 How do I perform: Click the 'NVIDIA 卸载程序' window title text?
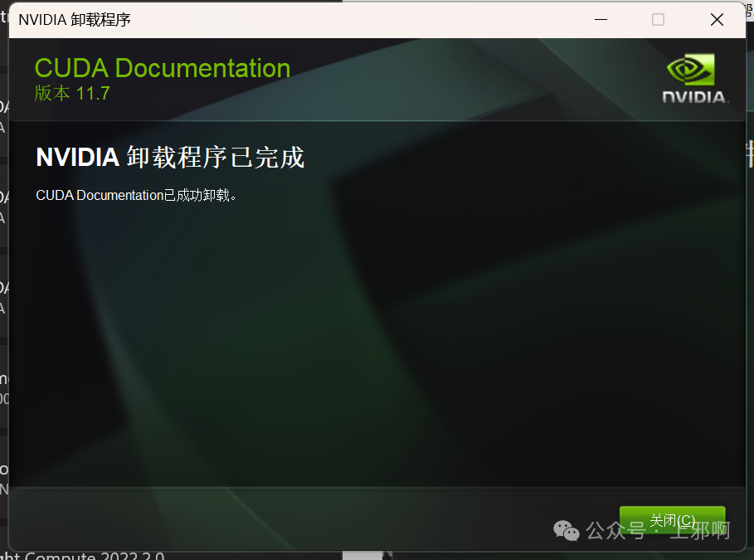click(x=75, y=20)
